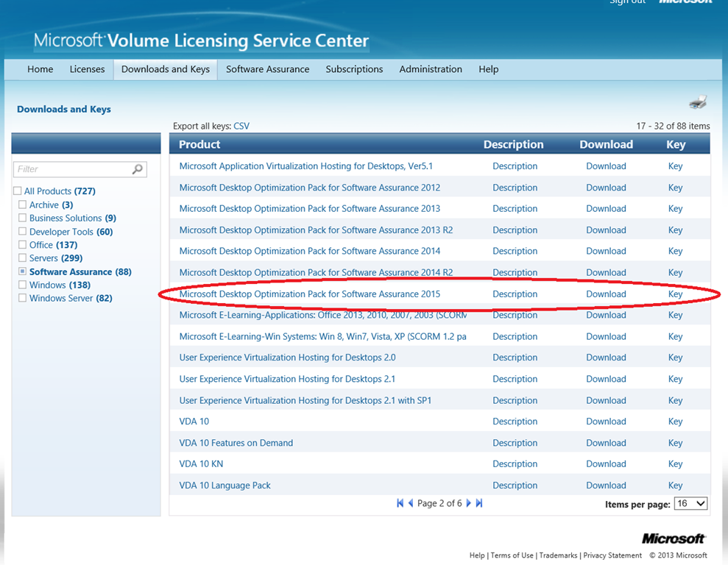Open the Privacy Statement footer link
Viewport: 728px width, 565px height.
click(x=612, y=555)
